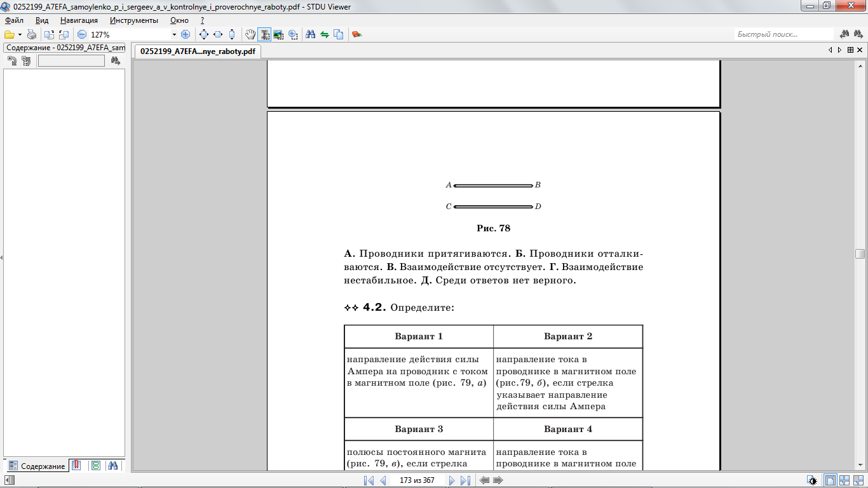This screenshot has height=488, width=868.
Task: Click the green arrows synchronize icon
Action: (325, 34)
